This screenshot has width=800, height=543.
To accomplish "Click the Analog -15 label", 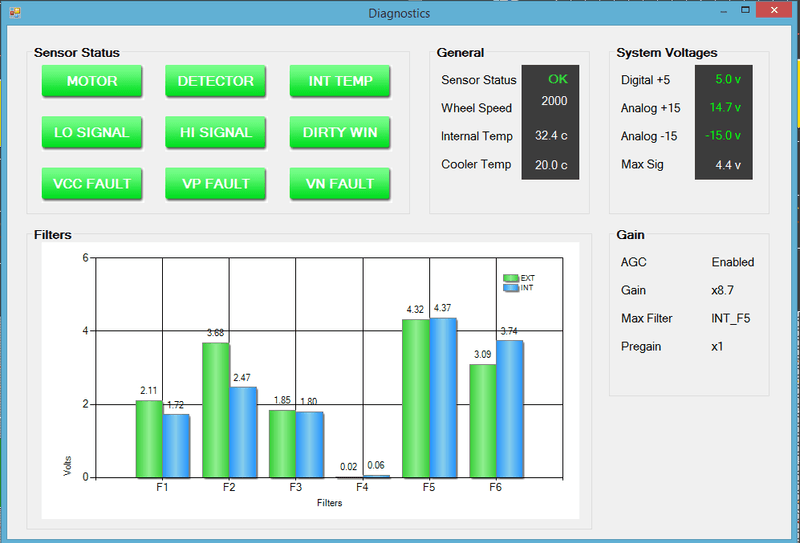I will (649, 136).
